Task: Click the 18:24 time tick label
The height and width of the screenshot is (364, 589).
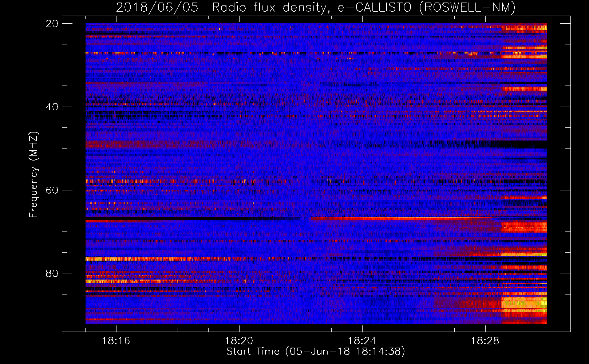Action: [362, 341]
